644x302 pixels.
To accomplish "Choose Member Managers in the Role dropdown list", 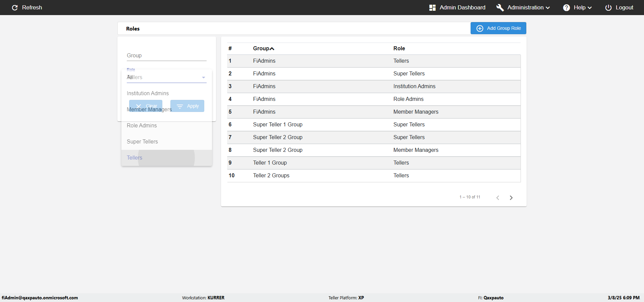I will (x=167, y=109).
